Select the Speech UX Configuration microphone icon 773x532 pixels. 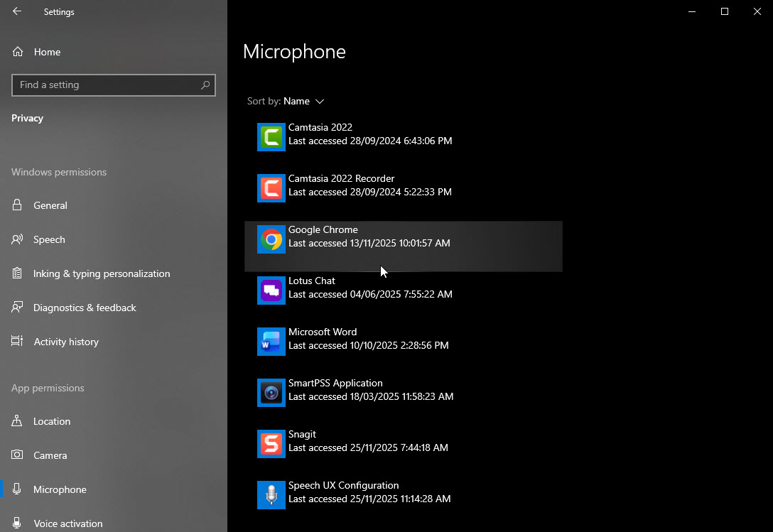(x=271, y=495)
